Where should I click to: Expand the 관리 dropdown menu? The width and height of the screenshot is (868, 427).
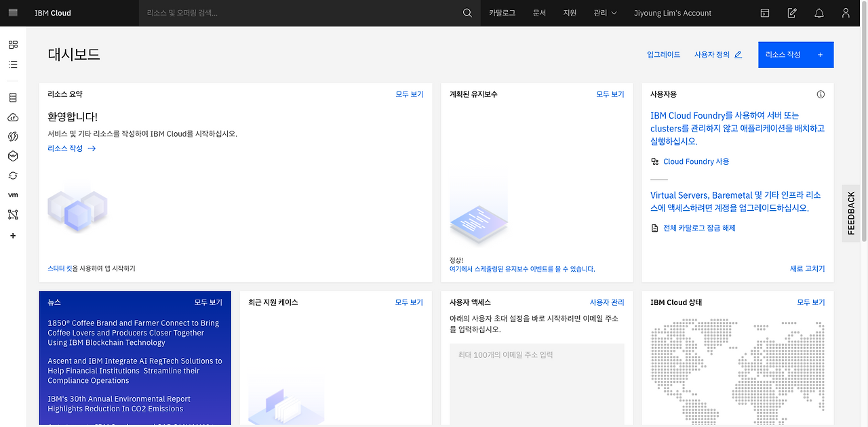click(605, 13)
